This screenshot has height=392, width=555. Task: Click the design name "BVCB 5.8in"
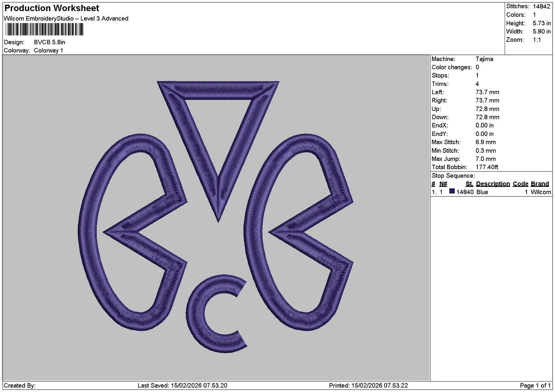(x=50, y=42)
